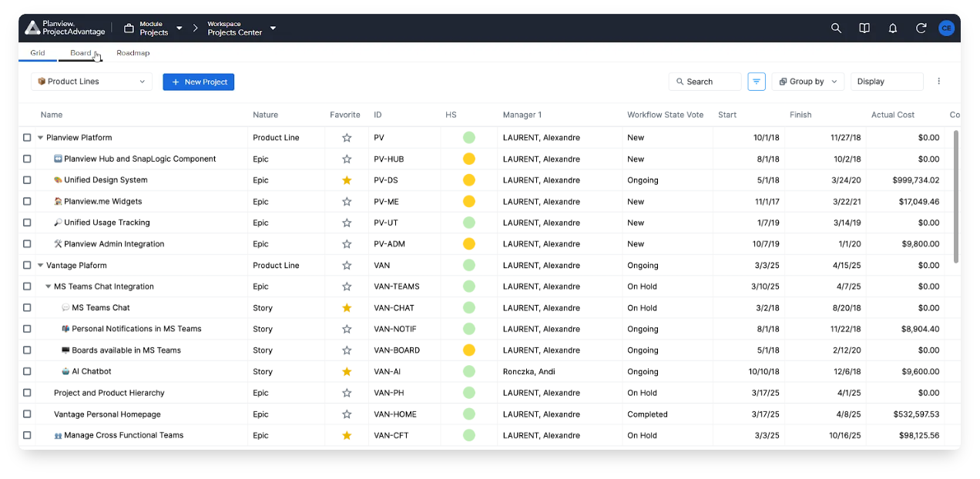
Task: Open the Planview Hub and SnapLogic Component
Action: click(x=139, y=159)
